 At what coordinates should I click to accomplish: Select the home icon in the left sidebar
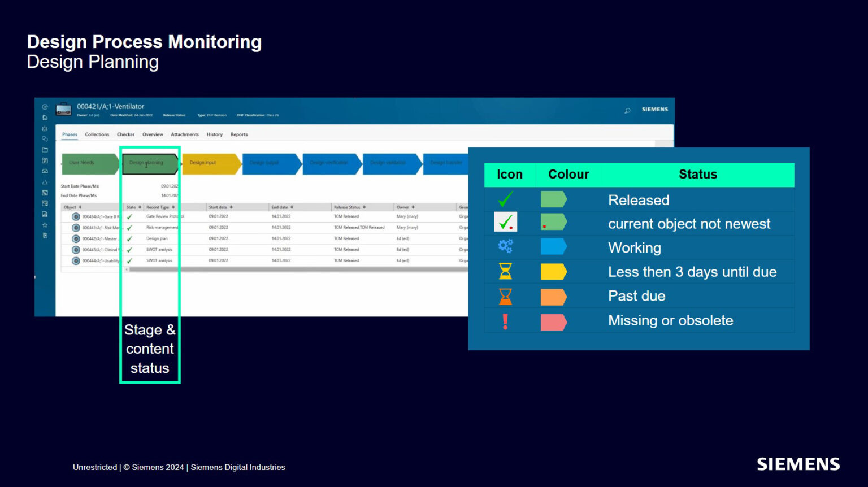45,118
